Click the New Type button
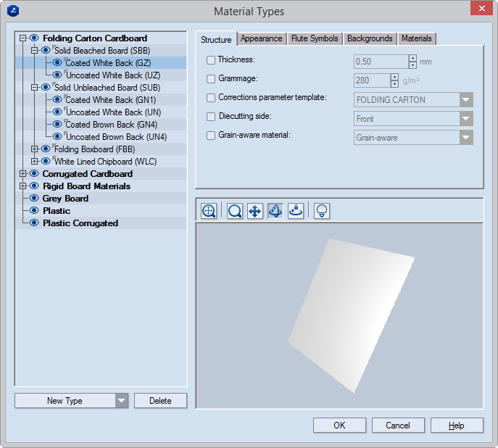This screenshot has height=448, width=498. click(x=65, y=401)
